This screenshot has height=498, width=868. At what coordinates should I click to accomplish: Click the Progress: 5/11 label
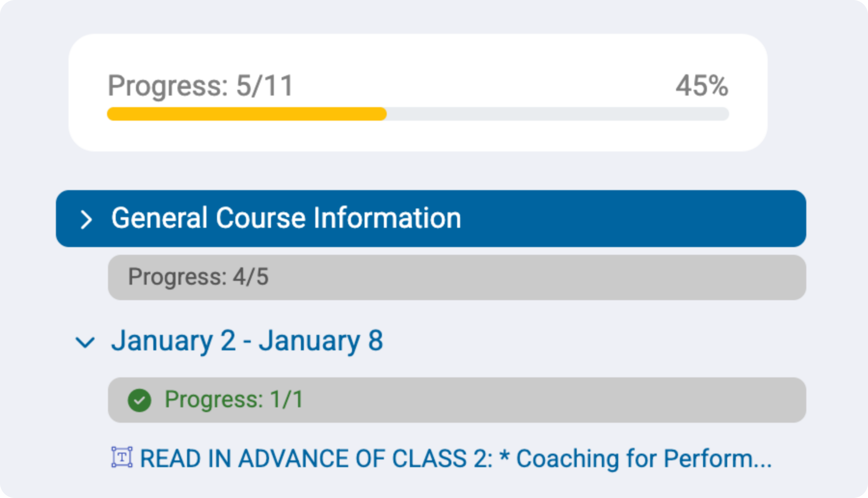pos(200,86)
